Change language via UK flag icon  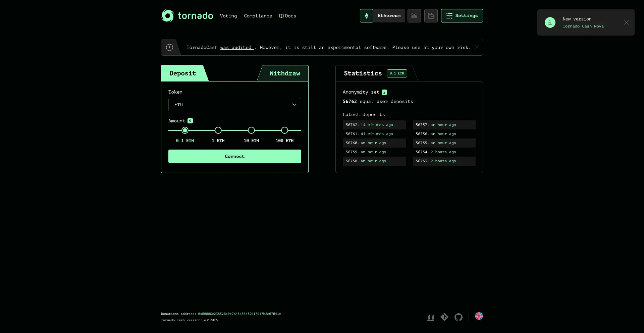pos(479,316)
